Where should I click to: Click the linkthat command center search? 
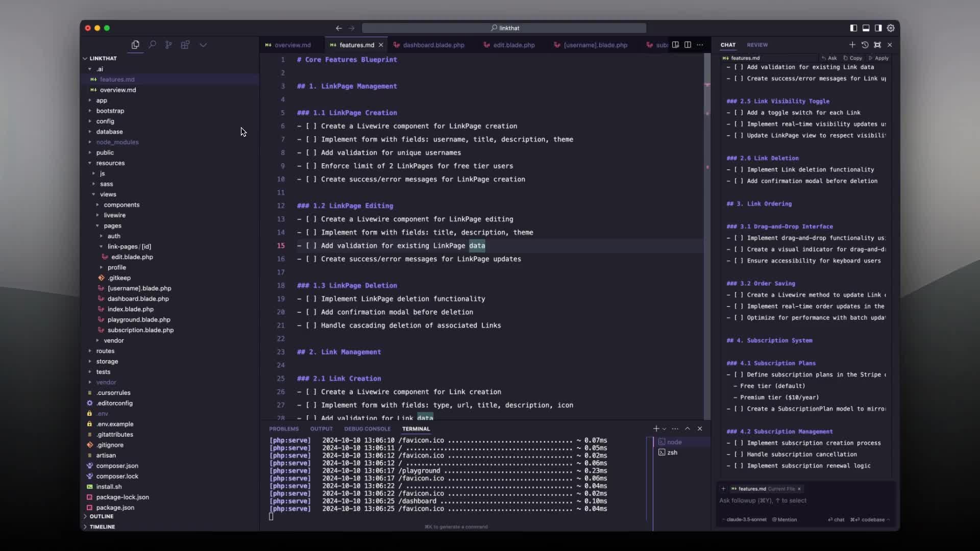click(x=504, y=28)
